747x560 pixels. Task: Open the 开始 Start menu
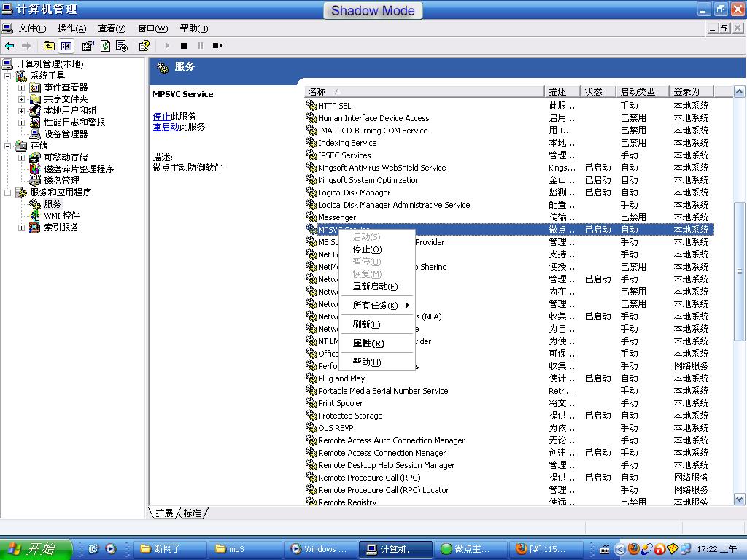pos(36,549)
